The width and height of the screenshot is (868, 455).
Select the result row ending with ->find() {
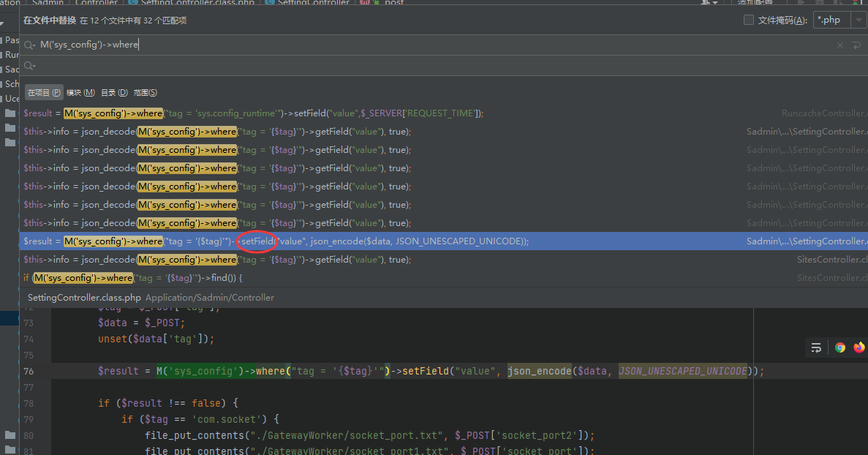[443, 277]
